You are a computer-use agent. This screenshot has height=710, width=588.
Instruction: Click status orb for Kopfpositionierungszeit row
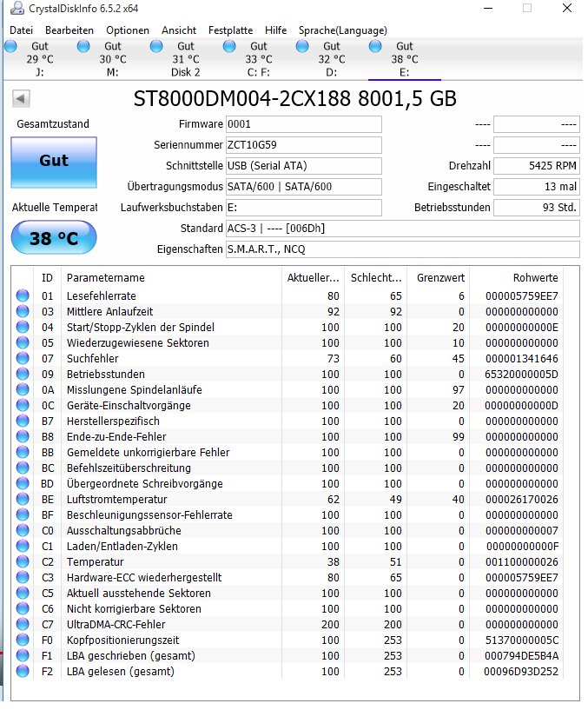click(23, 640)
